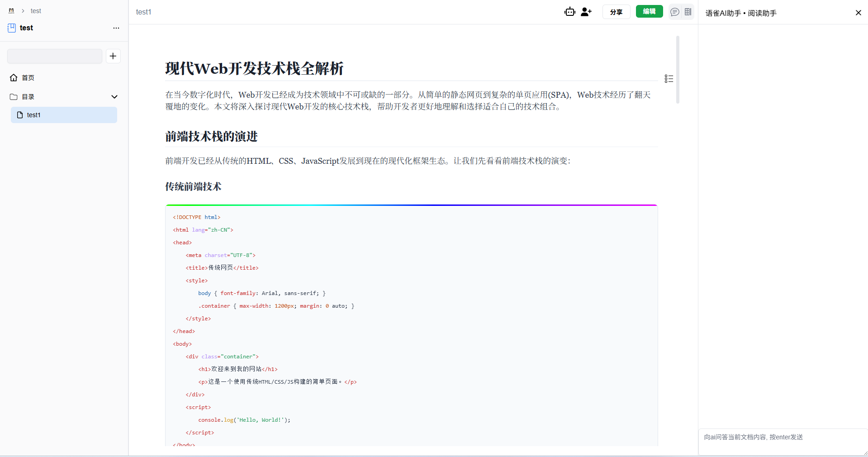
Task: Click the '<h1>欢迎来到我的网站</h1>' code line
Action: [238, 369]
